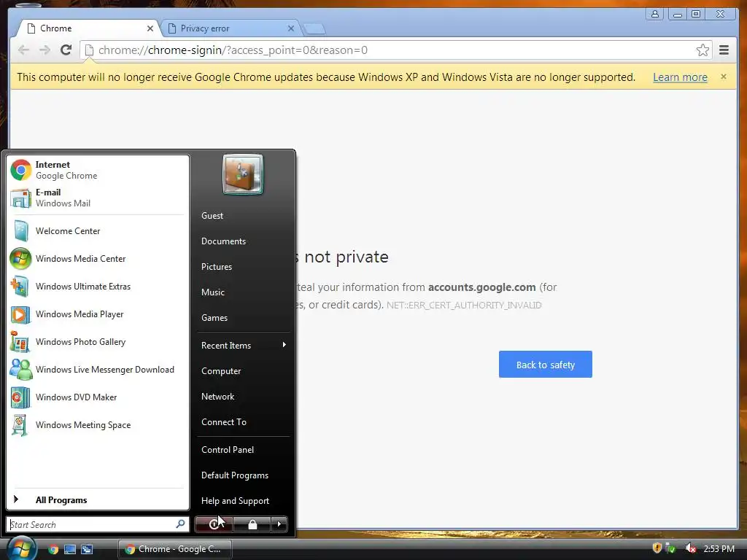Open the Learn more link in the info bar
This screenshot has width=747, height=560.
(x=680, y=77)
